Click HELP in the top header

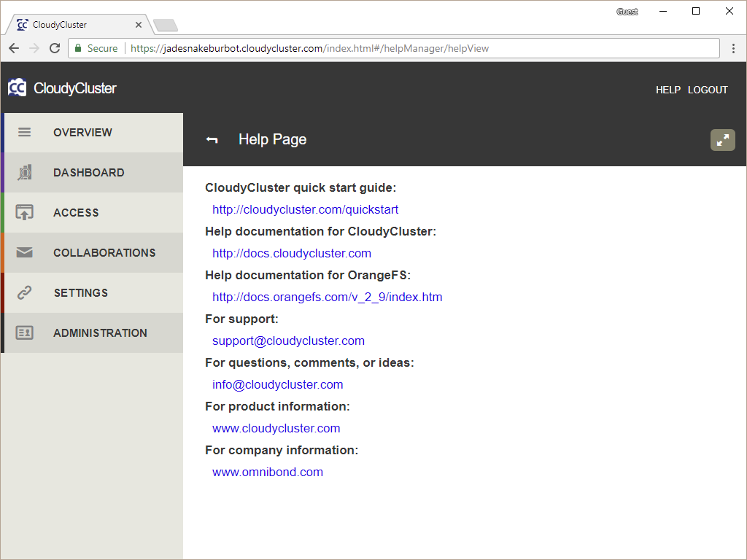tap(668, 90)
